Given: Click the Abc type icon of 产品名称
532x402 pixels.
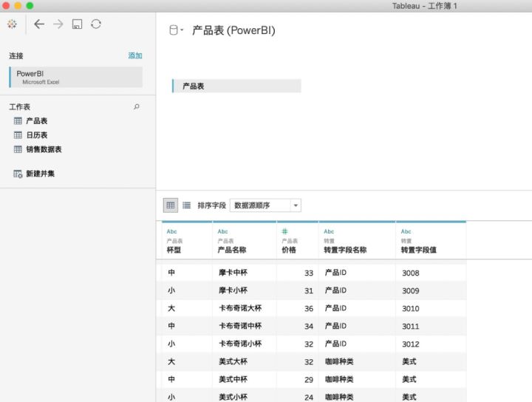Looking at the screenshot, I should click(222, 232).
